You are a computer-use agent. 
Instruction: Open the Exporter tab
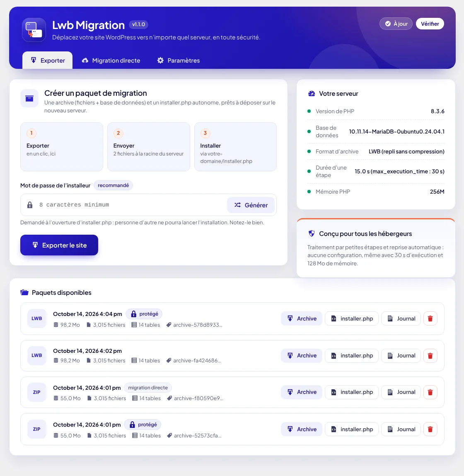coord(48,61)
